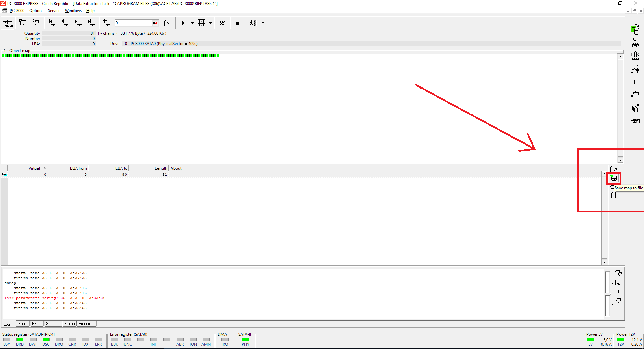Click the power switch circuit icon
The width and height of the screenshot is (644, 349).
pos(635,69)
